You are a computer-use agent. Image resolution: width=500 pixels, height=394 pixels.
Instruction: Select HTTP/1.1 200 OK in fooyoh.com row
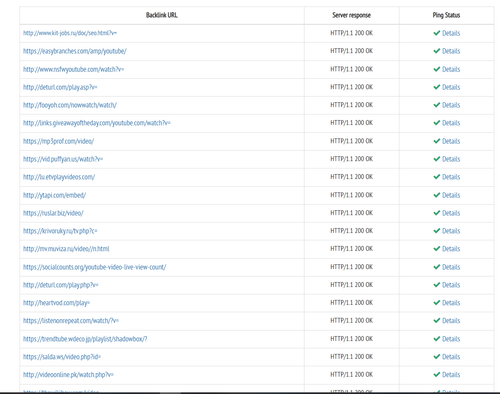pyautogui.click(x=351, y=105)
